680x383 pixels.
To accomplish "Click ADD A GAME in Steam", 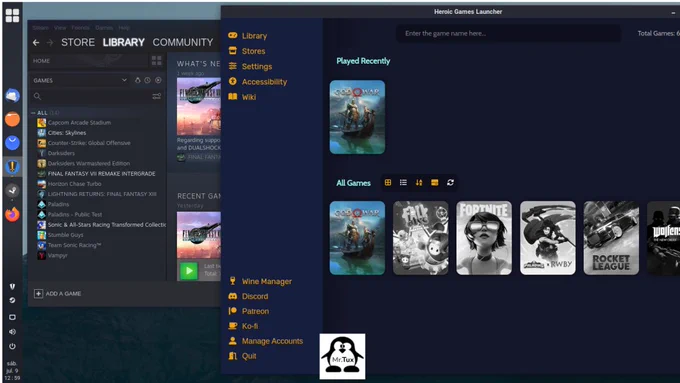I will 58,294.
